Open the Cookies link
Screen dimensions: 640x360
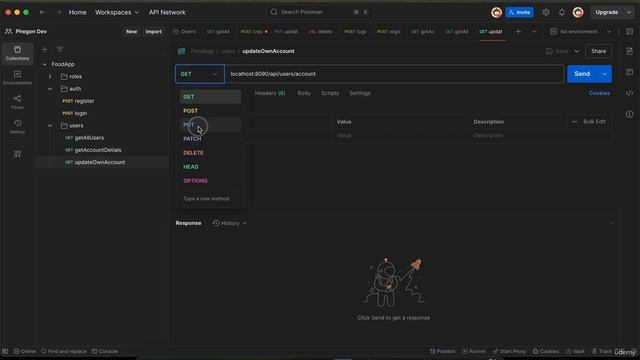pos(599,93)
